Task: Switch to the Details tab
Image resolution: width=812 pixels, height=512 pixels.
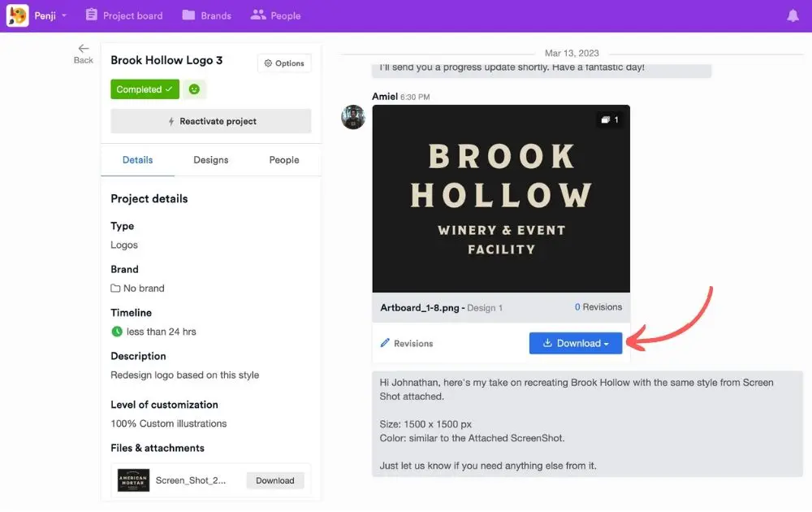Action: [x=138, y=160]
